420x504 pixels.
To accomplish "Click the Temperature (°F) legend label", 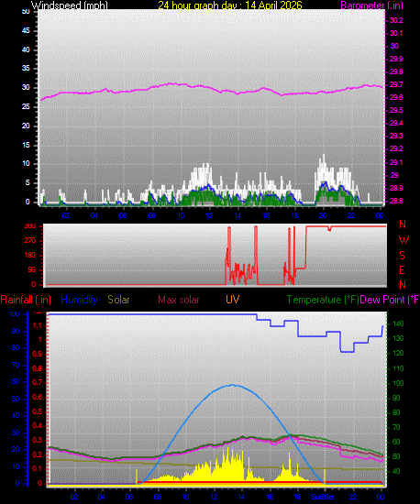I will click(323, 300).
